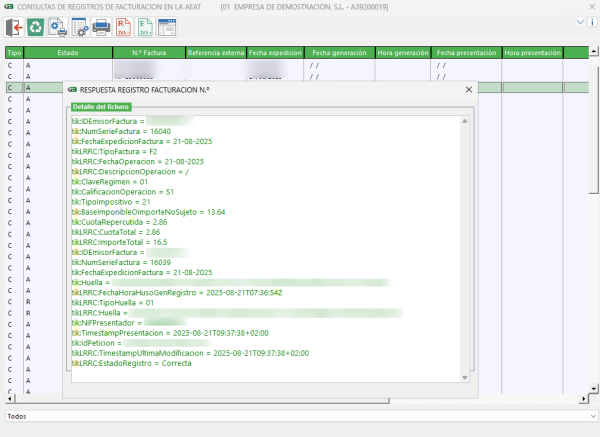
Task: Open the print preview settings icon
Action: pyautogui.click(x=57, y=28)
